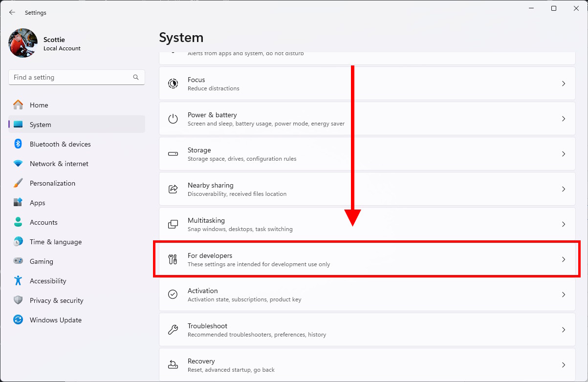Click the search magnifier icon
Screen dimensions: 588x382
coord(136,77)
